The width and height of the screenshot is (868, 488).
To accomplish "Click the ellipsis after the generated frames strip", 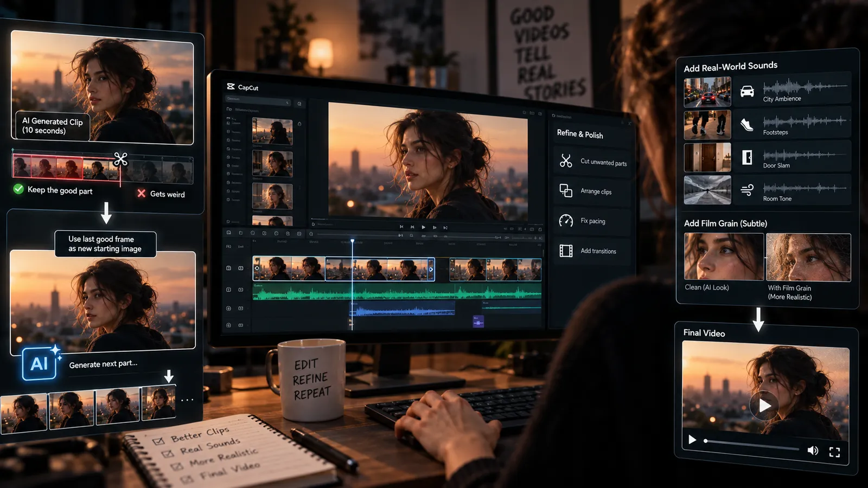I will pyautogui.click(x=187, y=400).
